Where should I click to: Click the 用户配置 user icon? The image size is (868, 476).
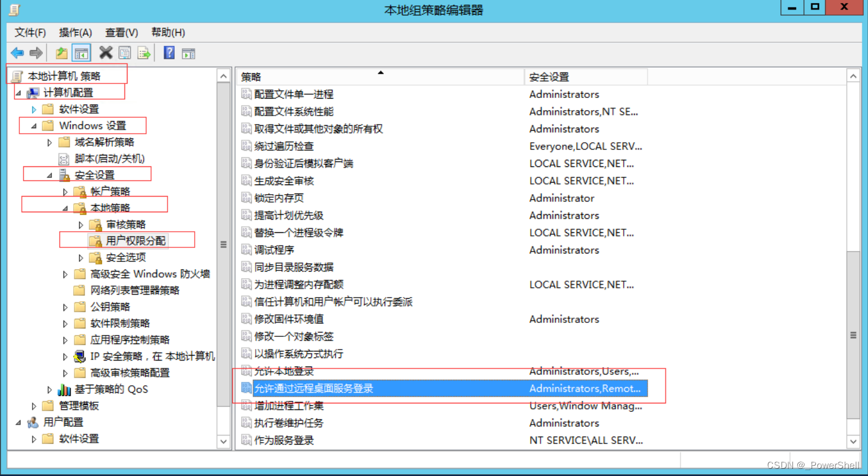33,422
